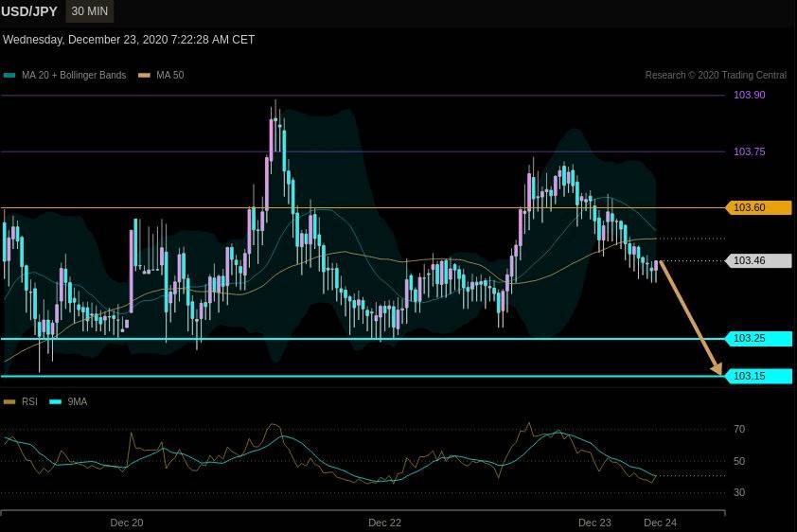Click the 30 MIN timeframe button
This screenshot has width=797, height=532.
90,11
